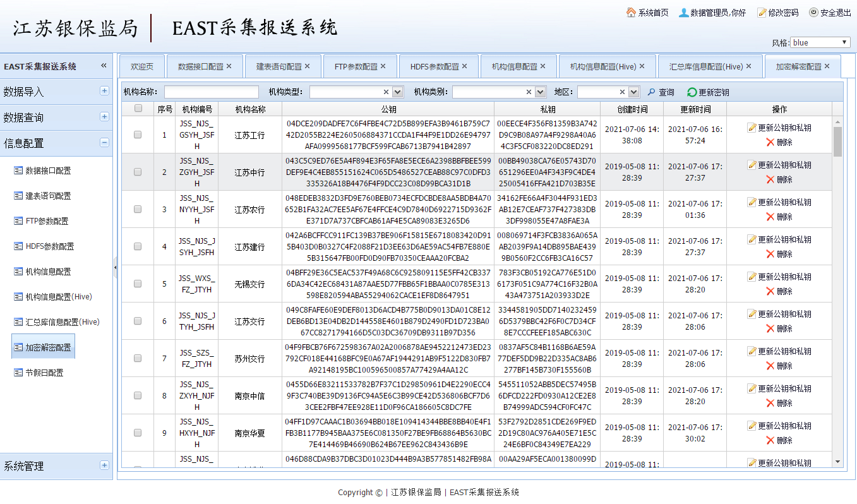Open the 机构类别 dropdown arrow

pos(541,92)
